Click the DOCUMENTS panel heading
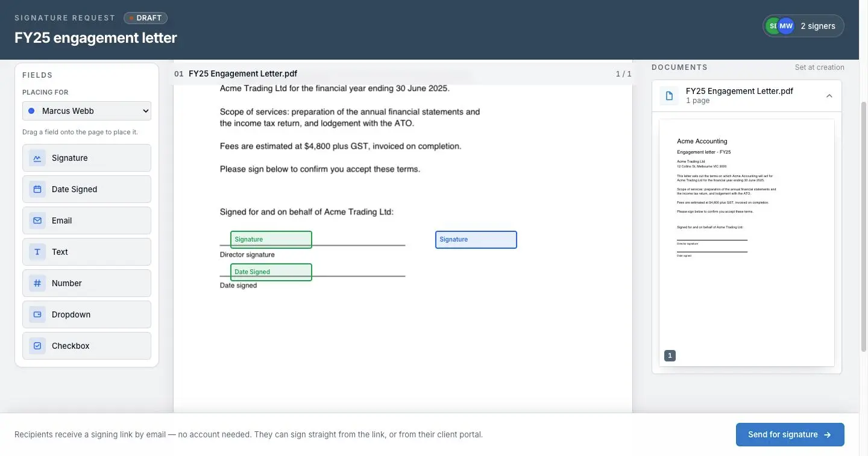Screen dimensions: 868x456 point(679,67)
